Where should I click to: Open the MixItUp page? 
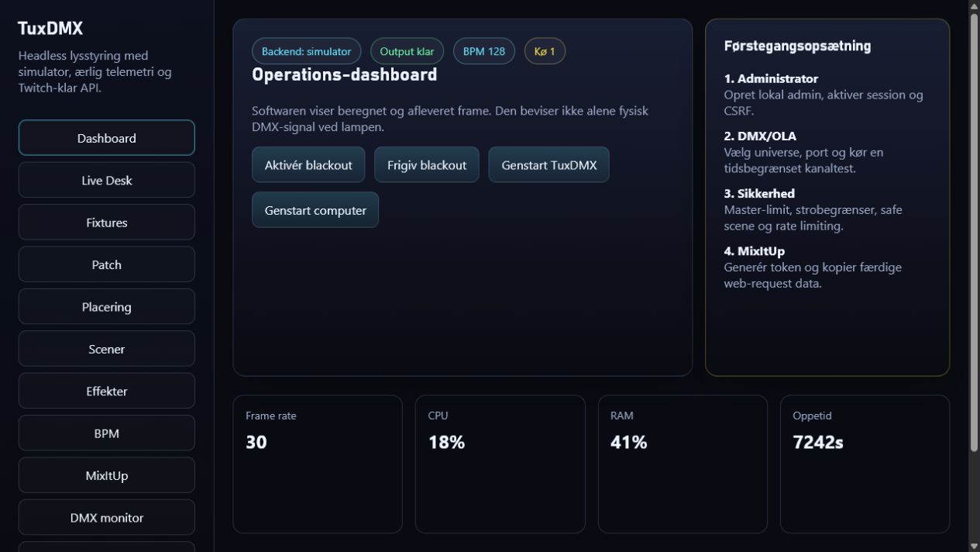[106, 475]
